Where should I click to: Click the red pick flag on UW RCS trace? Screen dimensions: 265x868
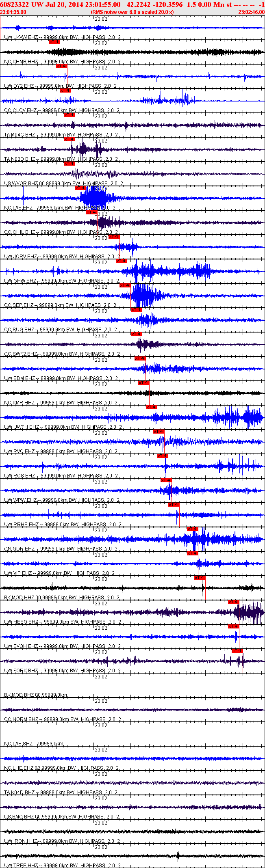point(163,456)
